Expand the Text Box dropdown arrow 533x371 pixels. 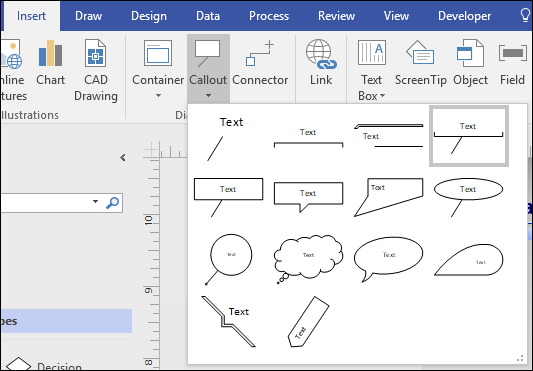tap(382, 96)
